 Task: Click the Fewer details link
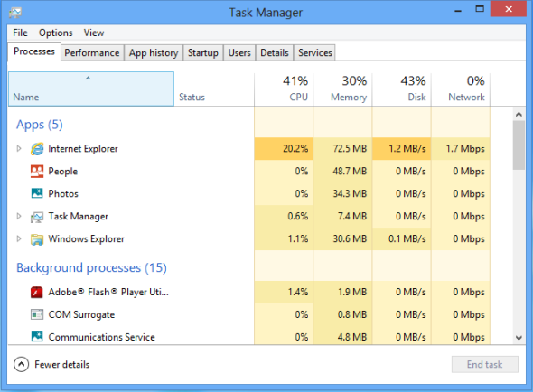click(61, 365)
